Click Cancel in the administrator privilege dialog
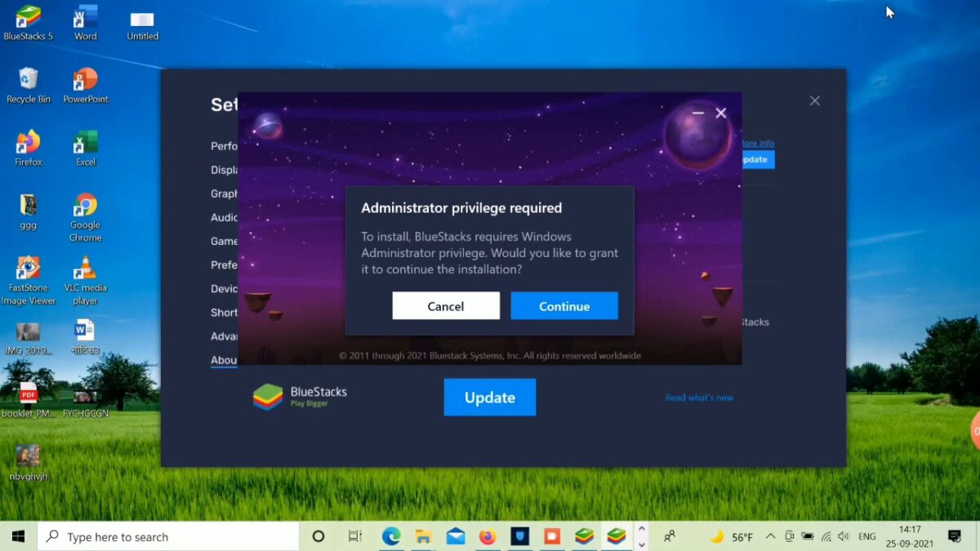 (446, 306)
